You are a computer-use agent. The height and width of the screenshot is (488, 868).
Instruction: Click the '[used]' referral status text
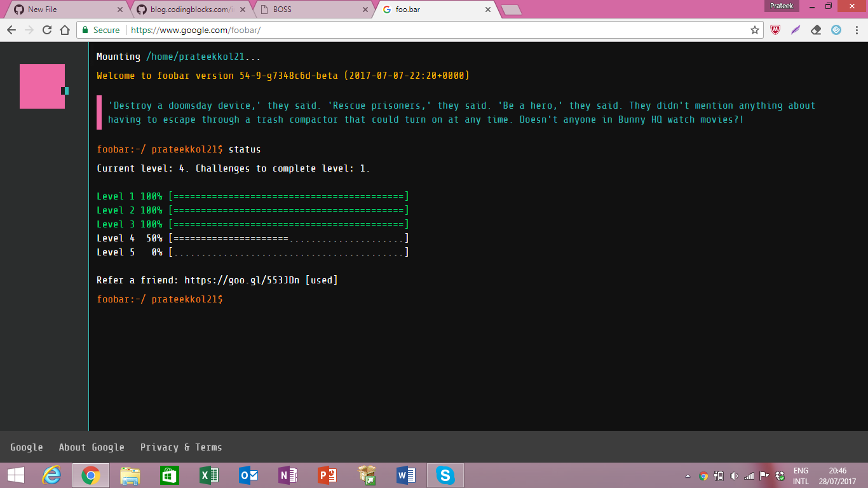coord(322,280)
